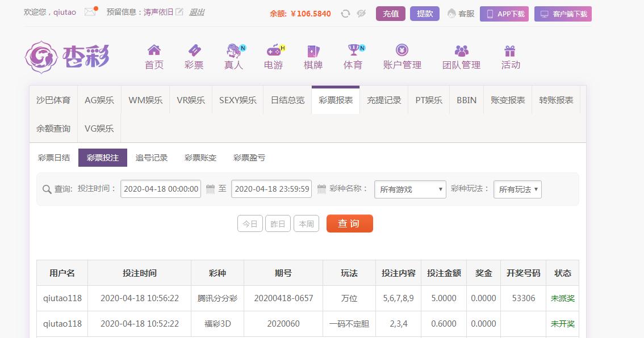
Task: Open the mail envelope message icon
Action: coord(90,12)
